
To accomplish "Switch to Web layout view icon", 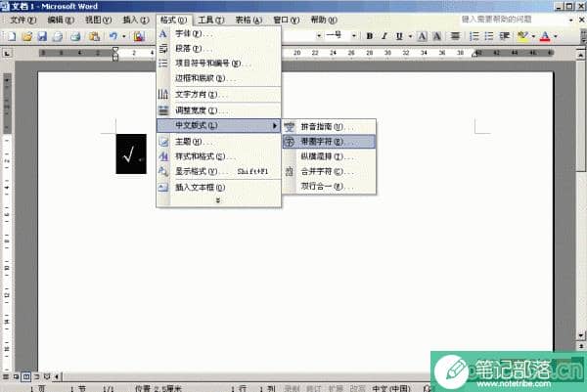I will (x=16, y=376).
